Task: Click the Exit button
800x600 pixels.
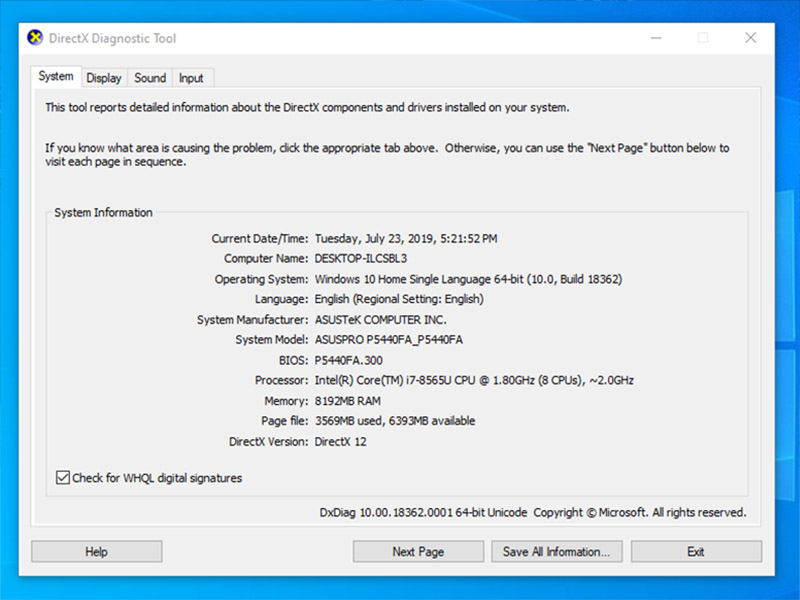Action: click(696, 552)
